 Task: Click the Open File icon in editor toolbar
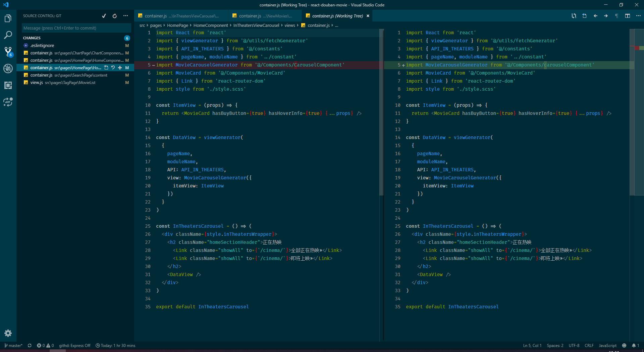tap(584, 16)
